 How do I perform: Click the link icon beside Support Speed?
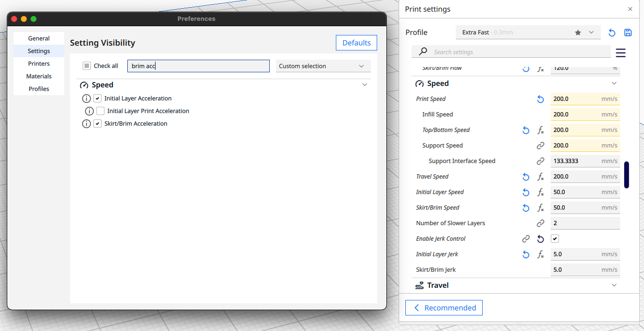(x=540, y=145)
